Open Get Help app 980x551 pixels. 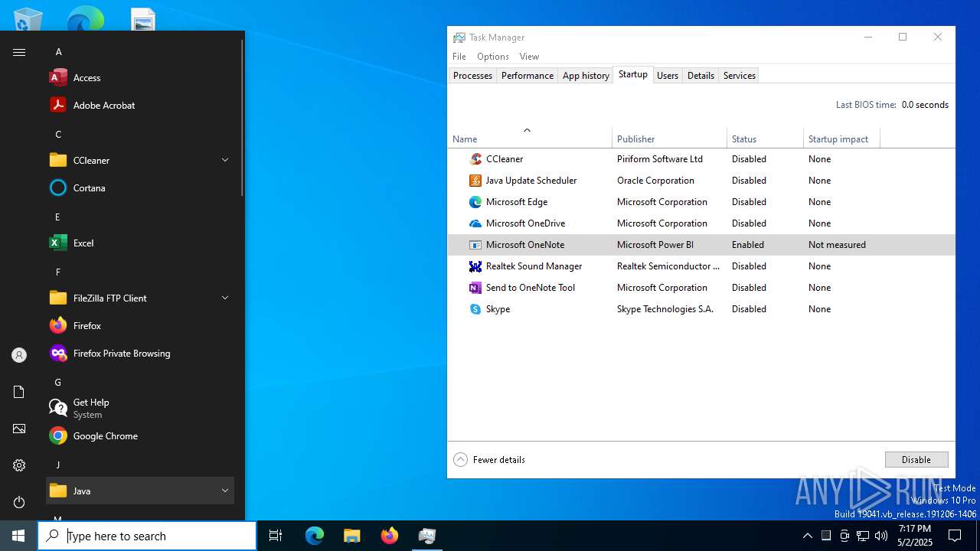click(140, 408)
